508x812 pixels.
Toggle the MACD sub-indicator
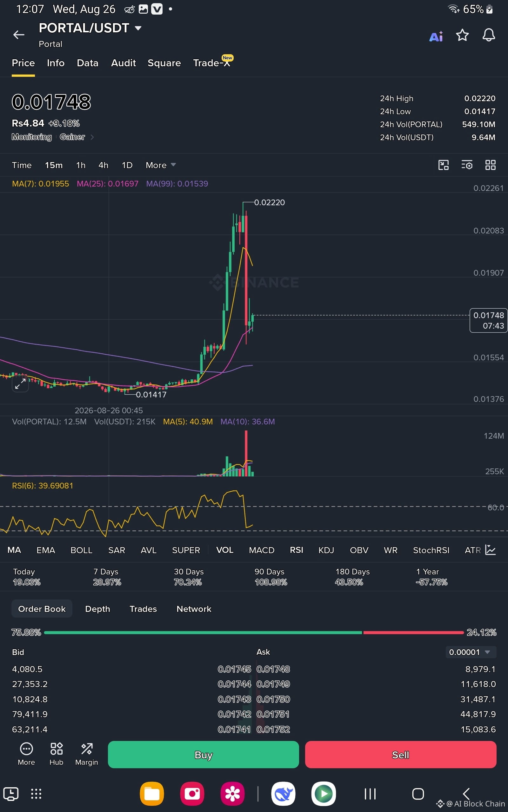262,550
